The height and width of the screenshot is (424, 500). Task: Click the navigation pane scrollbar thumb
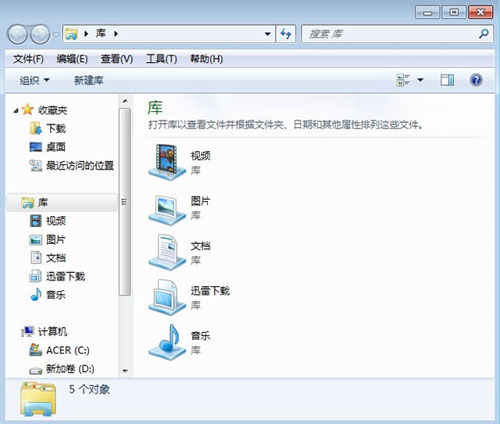(x=125, y=202)
